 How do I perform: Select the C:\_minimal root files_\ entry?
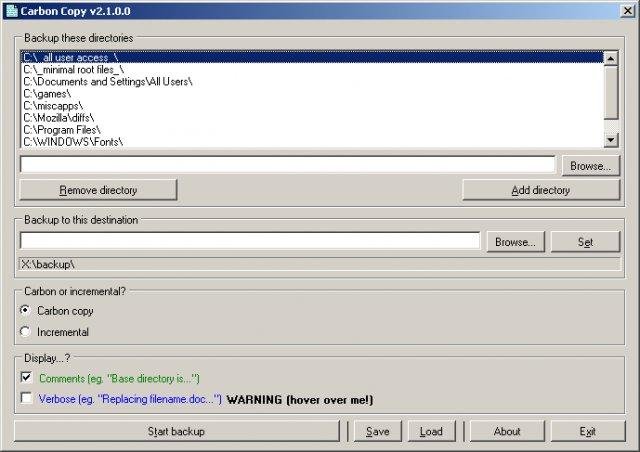pos(312,69)
